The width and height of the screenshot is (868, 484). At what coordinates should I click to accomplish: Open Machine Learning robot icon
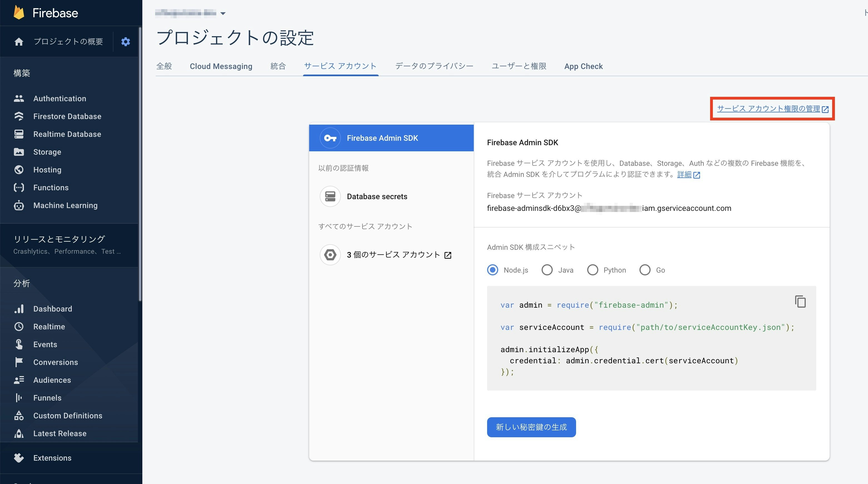pyautogui.click(x=19, y=205)
